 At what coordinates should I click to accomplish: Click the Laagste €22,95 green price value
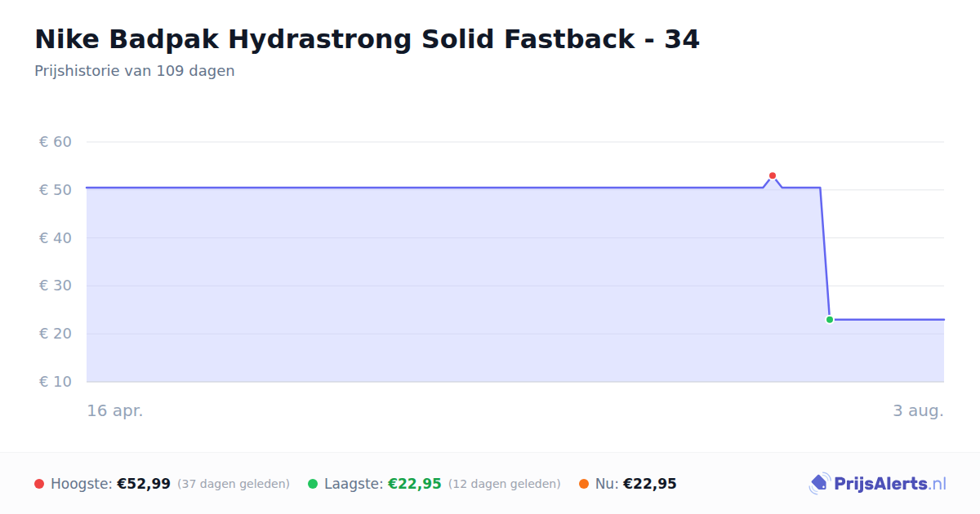(415, 484)
